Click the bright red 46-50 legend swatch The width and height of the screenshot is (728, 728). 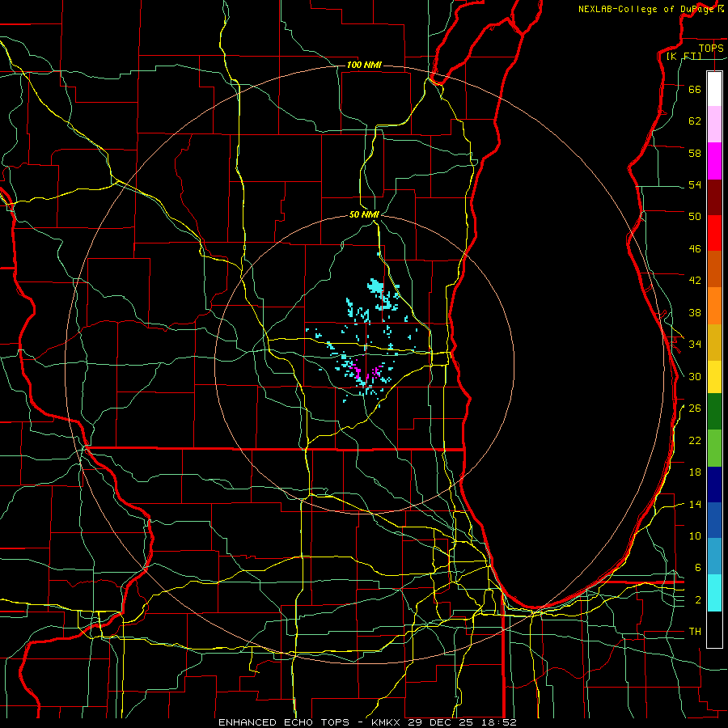[714, 233]
